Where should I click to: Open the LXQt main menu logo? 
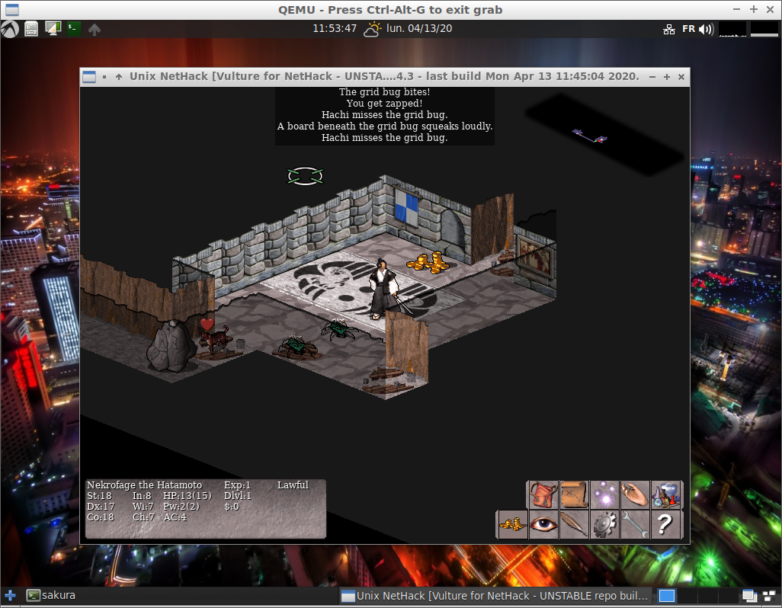coord(9,29)
